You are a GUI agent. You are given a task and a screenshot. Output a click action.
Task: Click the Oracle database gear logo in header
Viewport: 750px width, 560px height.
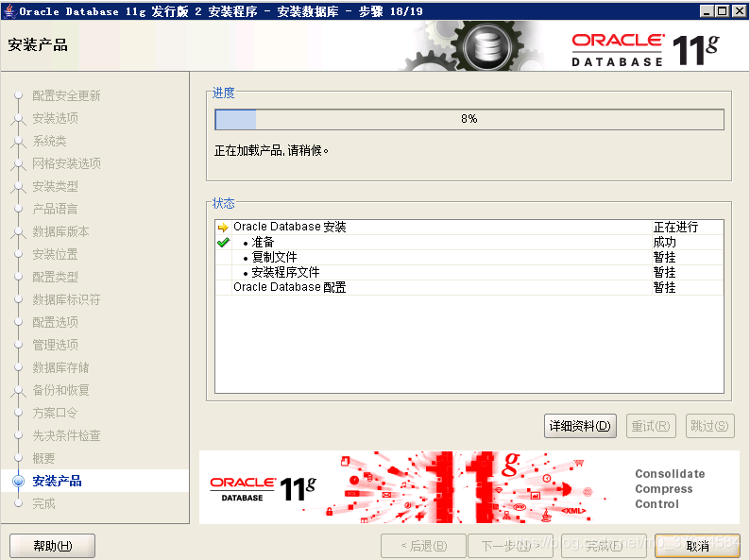point(486,47)
